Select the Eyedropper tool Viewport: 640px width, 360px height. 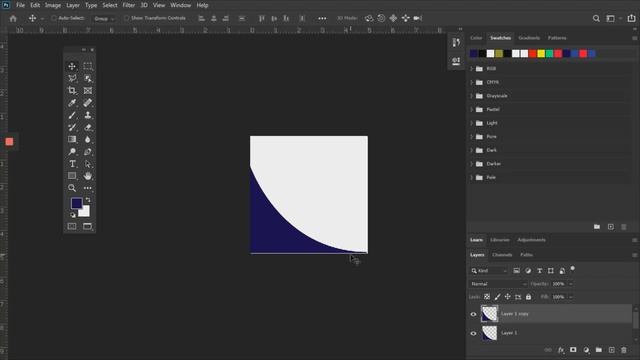coord(72,103)
